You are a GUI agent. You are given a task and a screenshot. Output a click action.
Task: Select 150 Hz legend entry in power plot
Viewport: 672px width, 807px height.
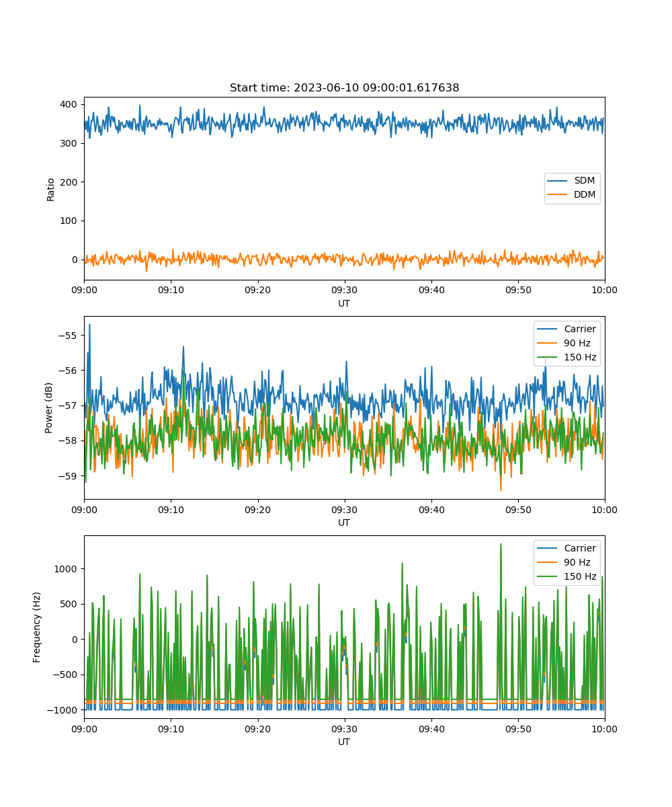tap(567, 357)
